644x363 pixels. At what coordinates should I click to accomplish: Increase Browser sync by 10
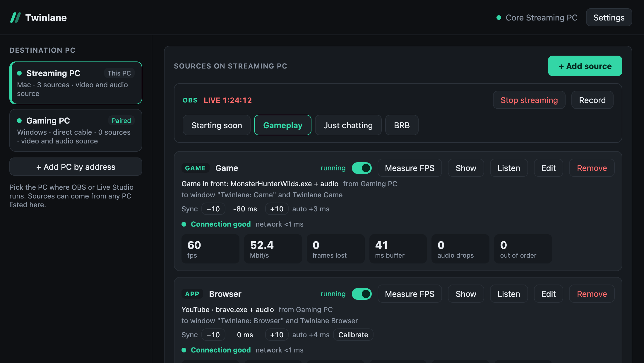[277, 335]
